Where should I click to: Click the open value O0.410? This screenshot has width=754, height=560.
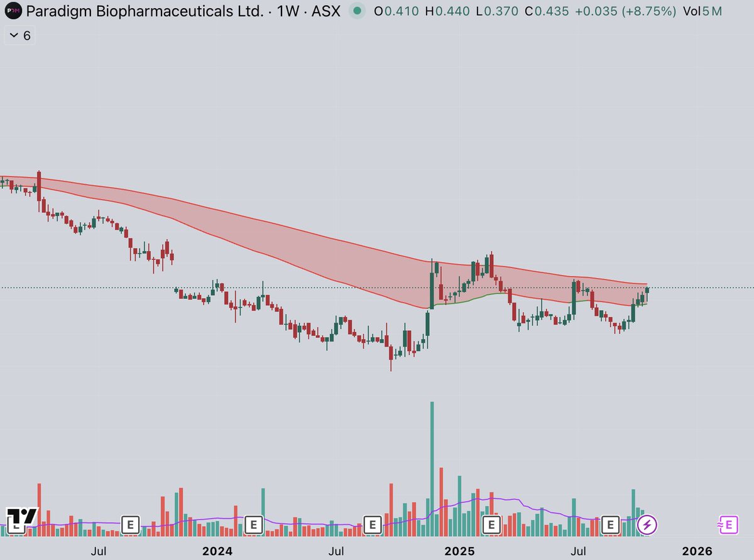point(396,11)
